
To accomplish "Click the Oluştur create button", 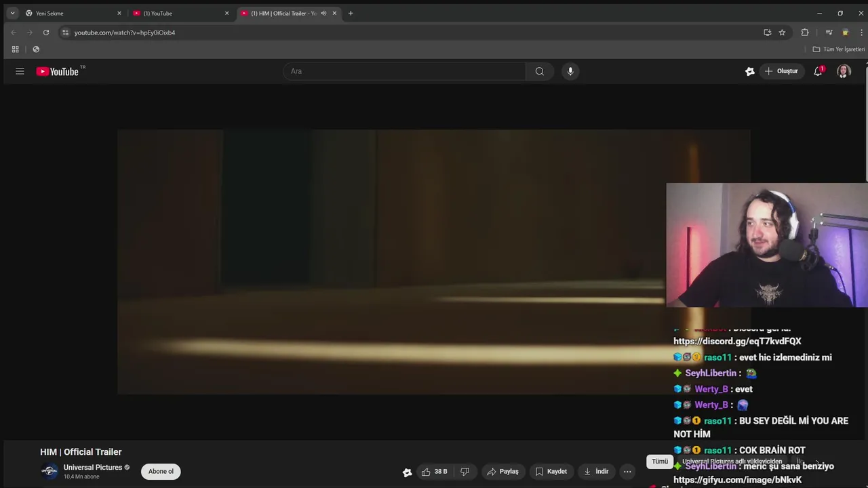I will click(781, 71).
